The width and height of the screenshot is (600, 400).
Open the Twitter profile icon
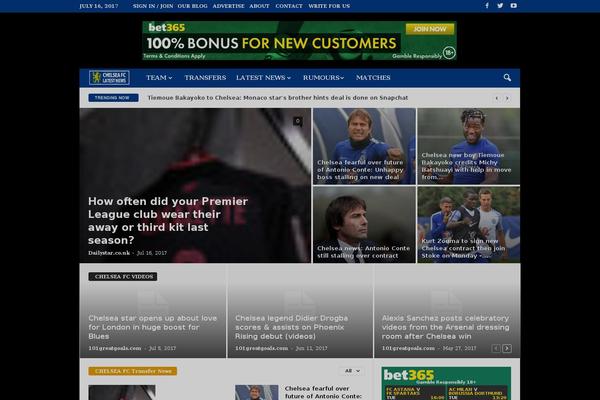[500, 6]
